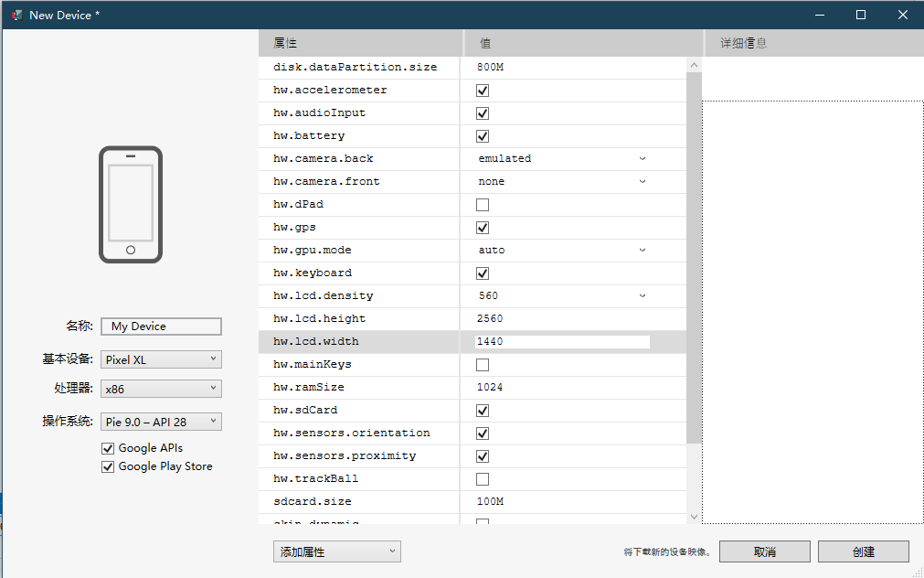
Task: Click the phone device preview icon
Action: pyautogui.click(x=130, y=205)
